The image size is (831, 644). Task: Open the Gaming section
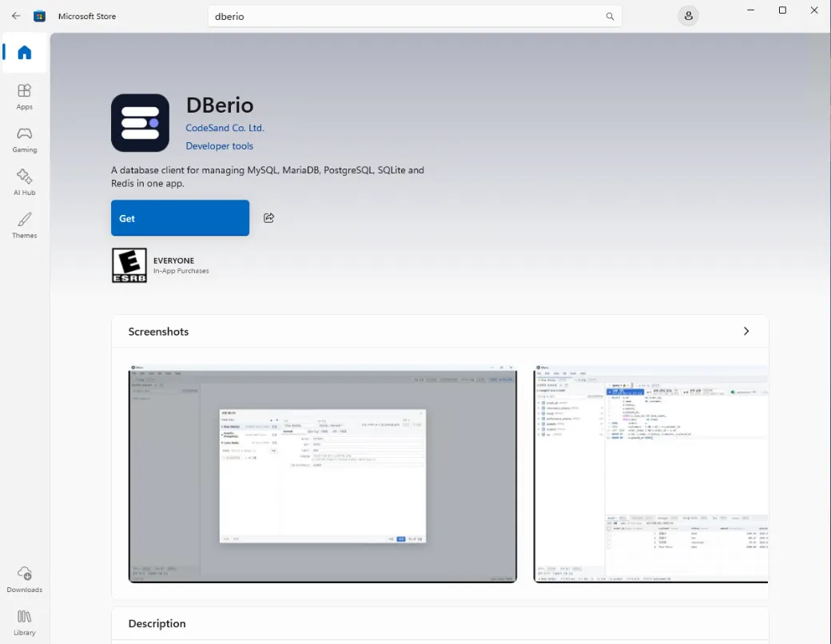coord(25,139)
